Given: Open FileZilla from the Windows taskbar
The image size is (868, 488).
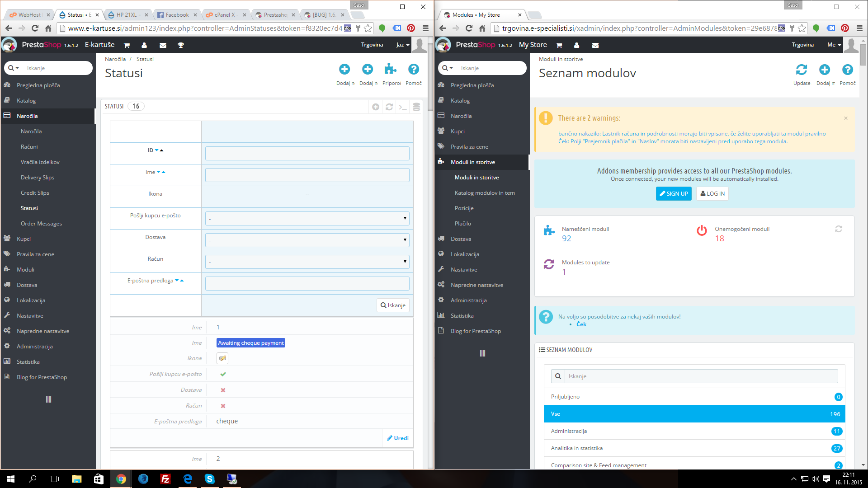Looking at the screenshot, I should coord(165,479).
